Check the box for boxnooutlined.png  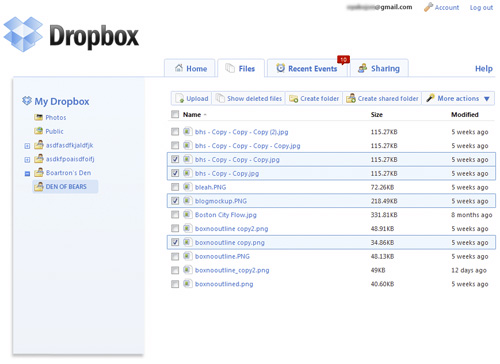[x=175, y=284]
